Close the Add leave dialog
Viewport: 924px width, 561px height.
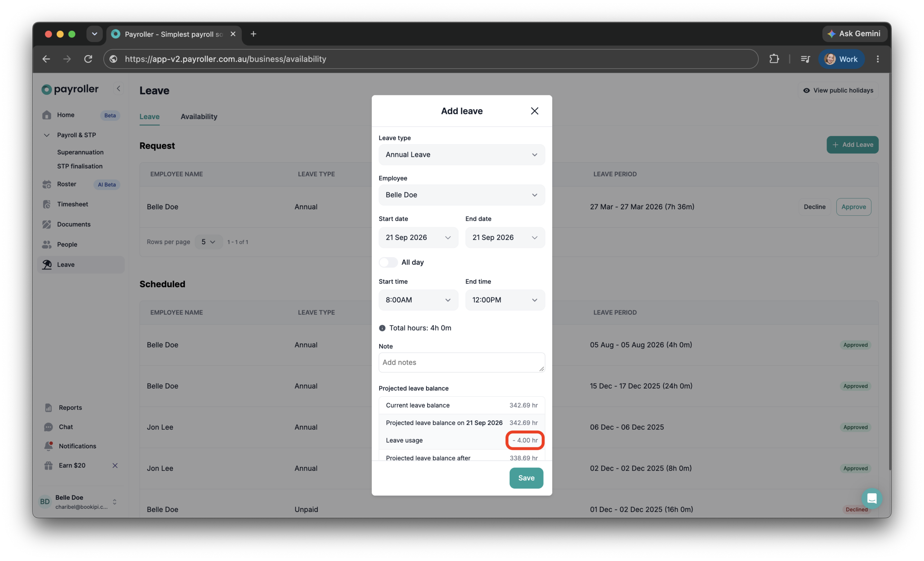535,111
